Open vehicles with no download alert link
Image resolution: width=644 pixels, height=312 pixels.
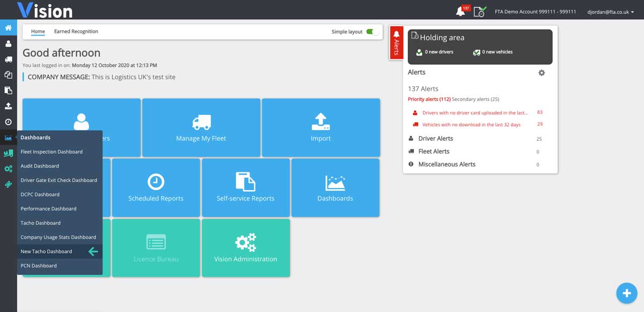tap(471, 125)
